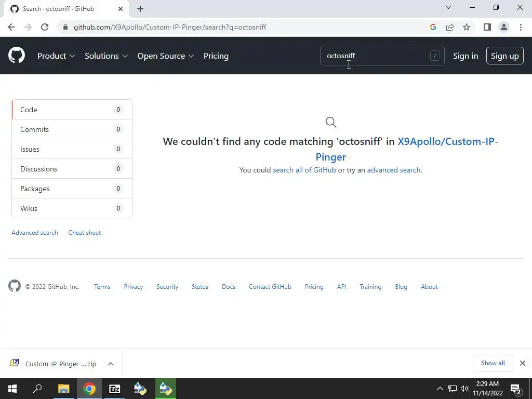Click the forward navigation arrow

(x=28, y=27)
